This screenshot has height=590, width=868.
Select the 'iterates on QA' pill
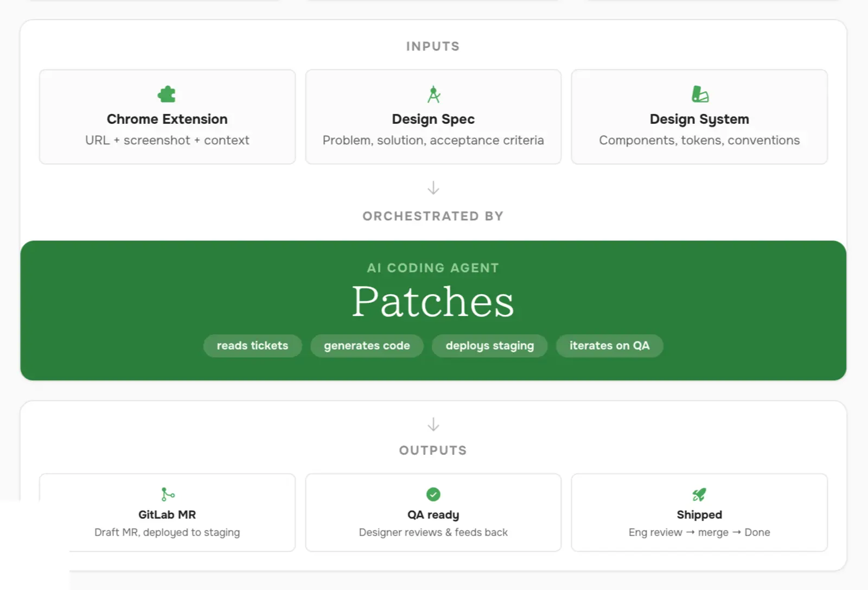click(x=609, y=346)
